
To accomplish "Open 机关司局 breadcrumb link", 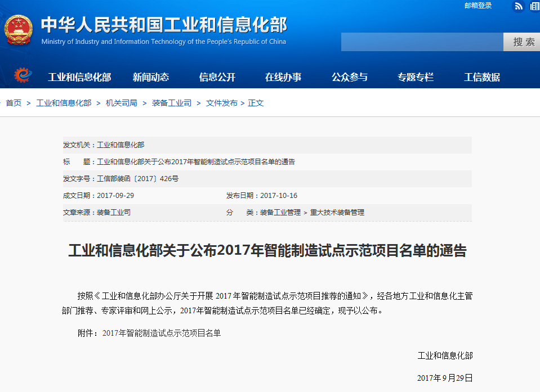I will tap(121, 103).
